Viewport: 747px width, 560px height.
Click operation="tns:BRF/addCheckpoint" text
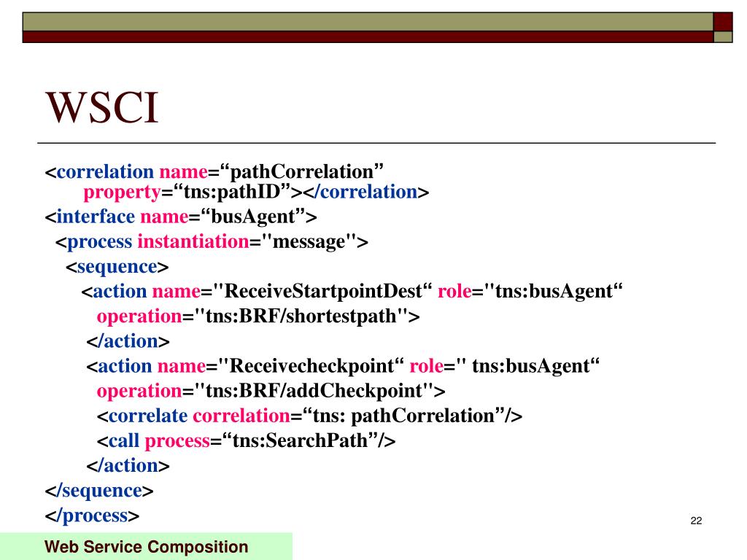point(271,391)
